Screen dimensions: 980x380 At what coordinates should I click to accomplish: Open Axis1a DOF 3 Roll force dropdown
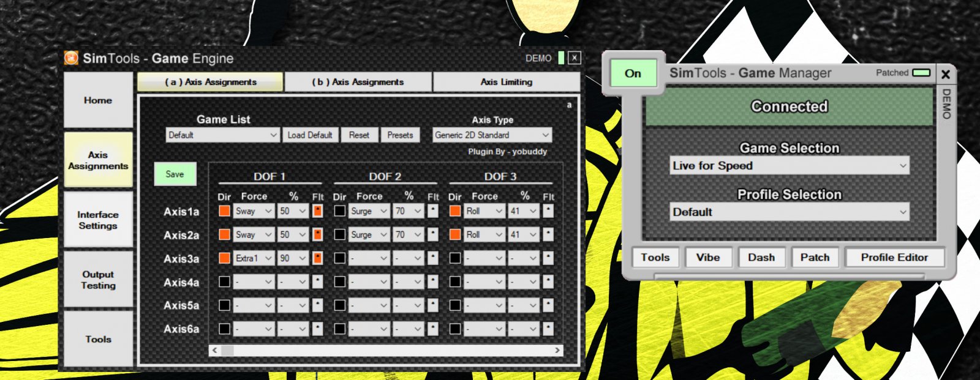484,211
